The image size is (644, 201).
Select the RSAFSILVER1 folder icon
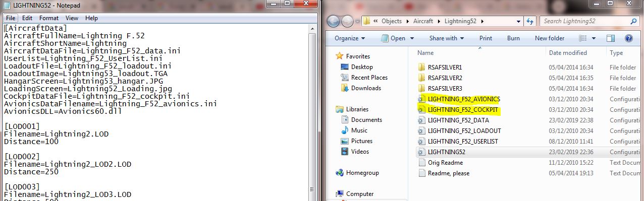click(x=421, y=67)
